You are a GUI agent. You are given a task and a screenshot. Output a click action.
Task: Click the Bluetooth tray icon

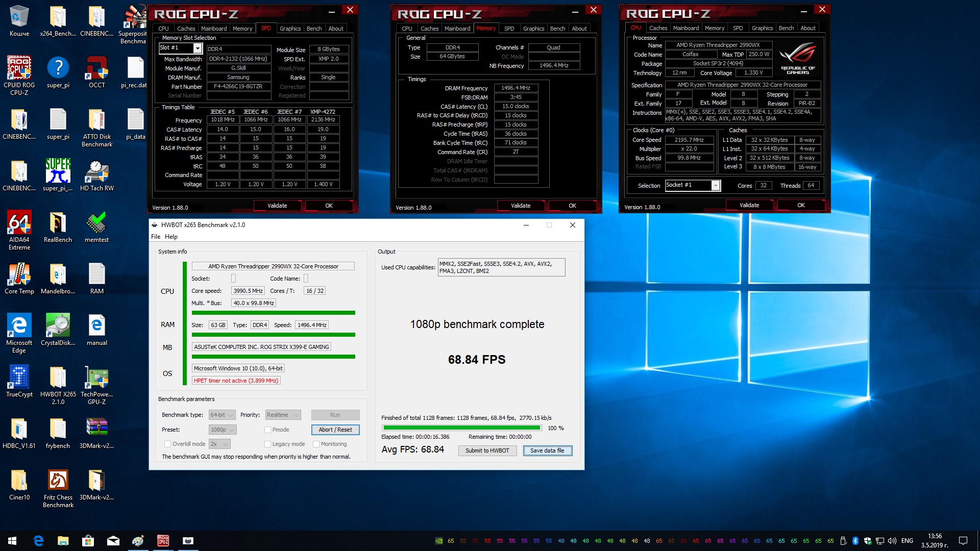click(x=855, y=541)
